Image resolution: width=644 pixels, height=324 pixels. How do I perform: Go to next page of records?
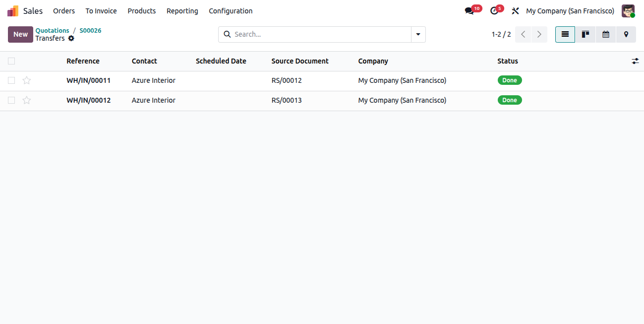pos(539,34)
